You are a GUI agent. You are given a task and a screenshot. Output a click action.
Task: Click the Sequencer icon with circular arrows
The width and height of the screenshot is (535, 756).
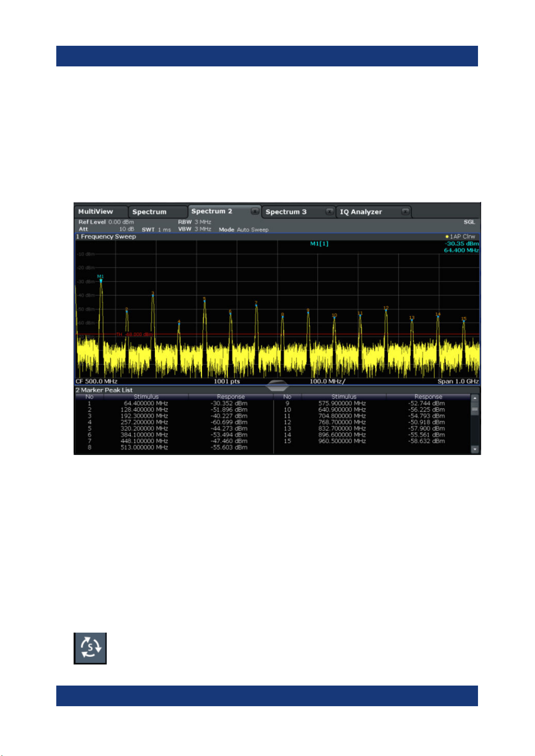[90, 648]
